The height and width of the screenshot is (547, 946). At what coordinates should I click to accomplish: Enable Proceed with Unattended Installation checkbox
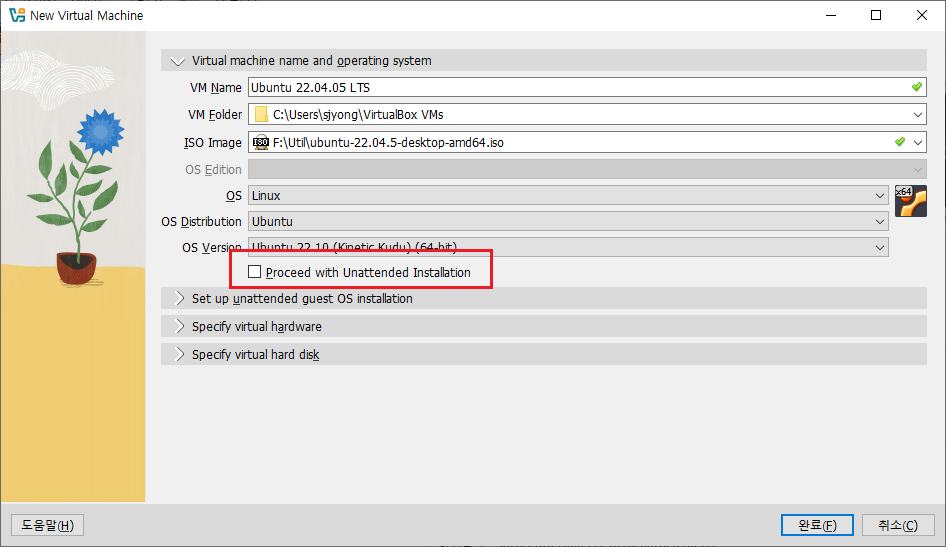[255, 272]
